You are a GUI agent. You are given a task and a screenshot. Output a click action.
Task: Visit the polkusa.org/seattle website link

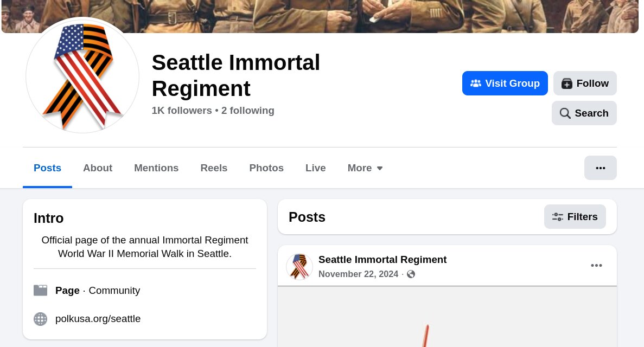point(98,319)
